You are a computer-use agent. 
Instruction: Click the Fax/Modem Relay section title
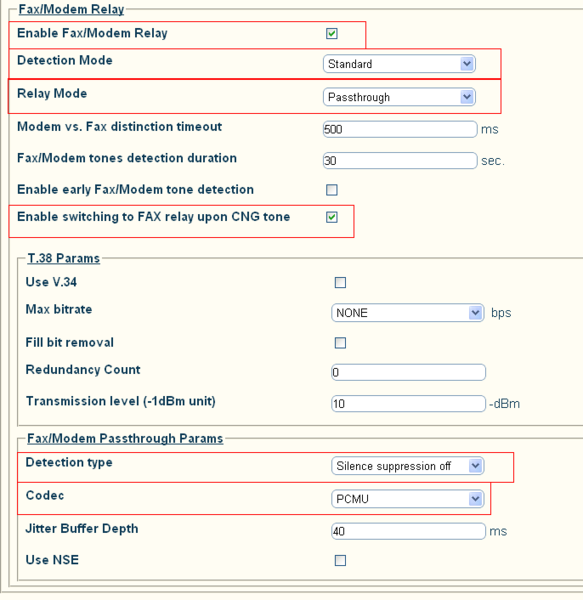(x=71, y=9)
